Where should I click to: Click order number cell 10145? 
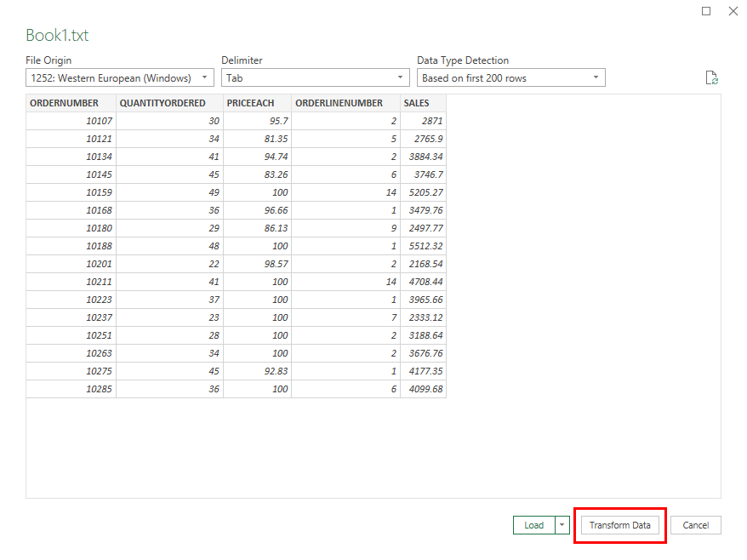71,174
